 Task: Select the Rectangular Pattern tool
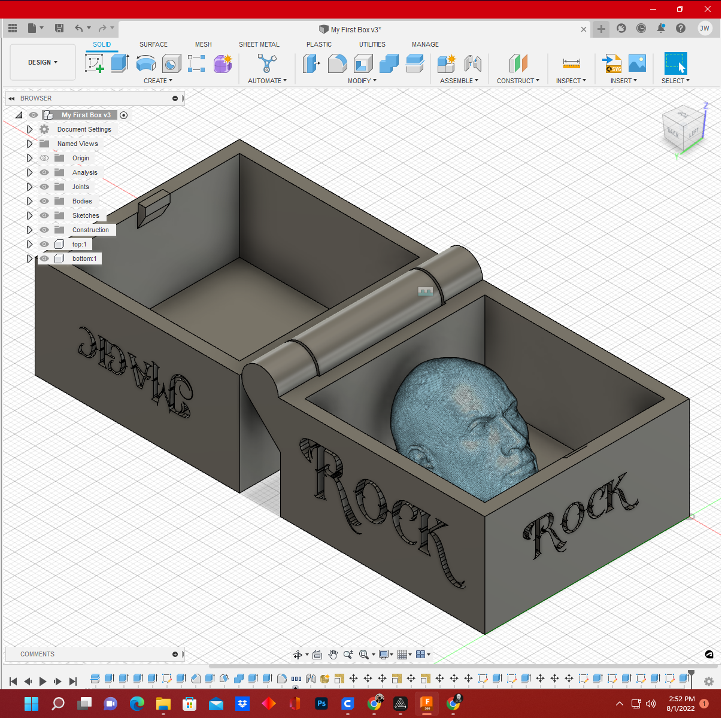pyautogui.click(x=196, y=63)
